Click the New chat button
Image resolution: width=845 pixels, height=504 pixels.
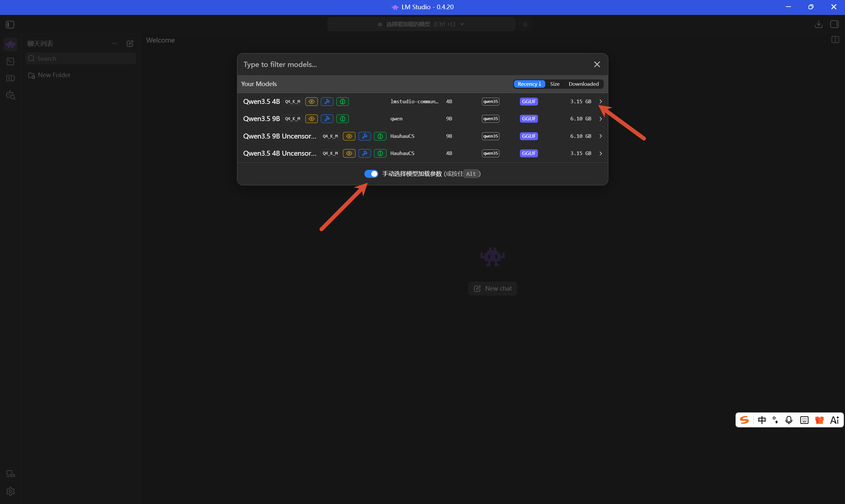coord(492,288)
